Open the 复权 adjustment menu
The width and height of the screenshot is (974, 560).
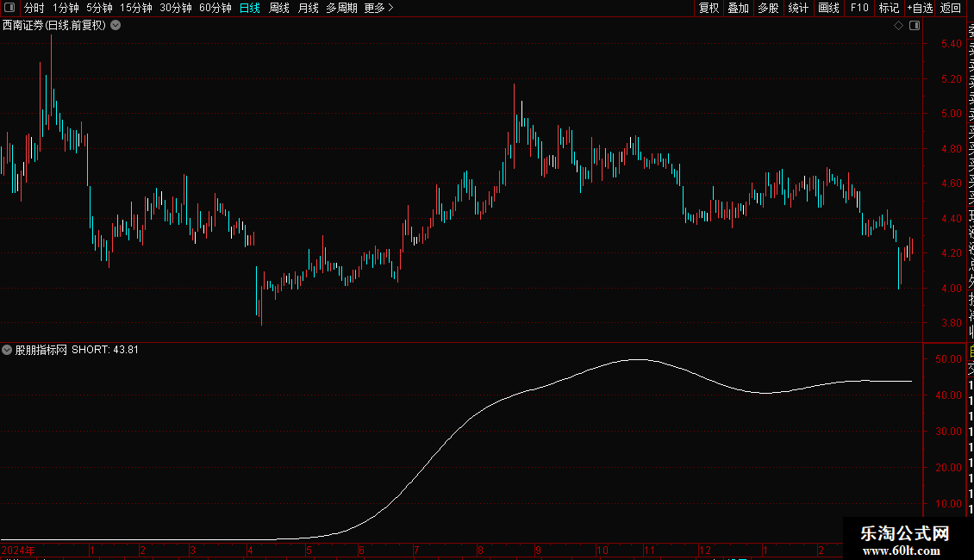coord(709,8)
